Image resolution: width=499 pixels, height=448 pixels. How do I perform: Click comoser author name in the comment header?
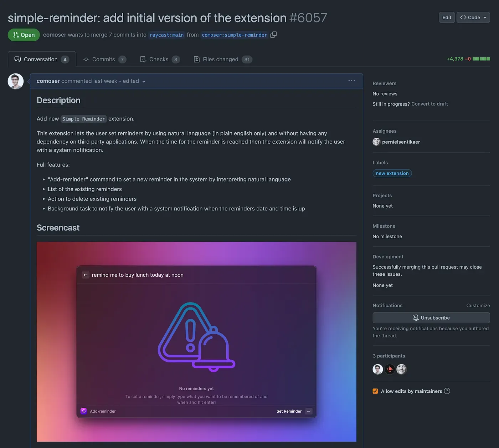48,81
